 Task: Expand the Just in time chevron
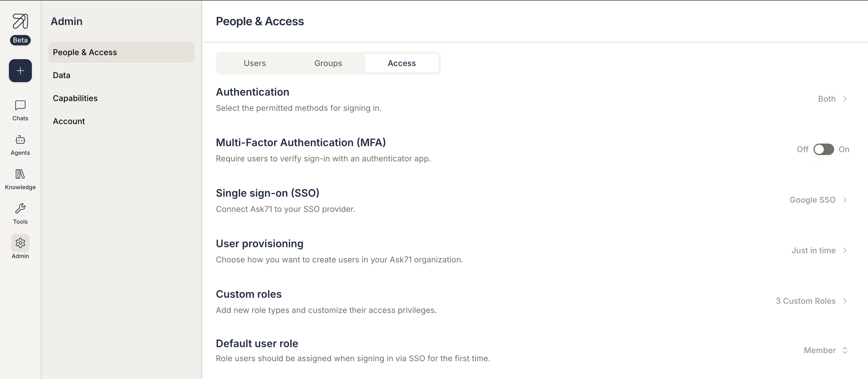point(845,251)
